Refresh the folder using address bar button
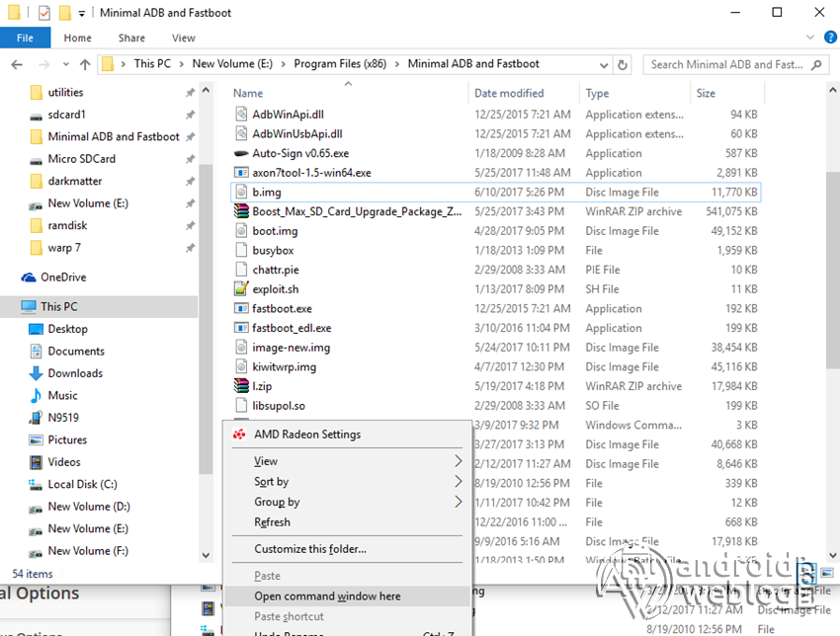This screenshot has width=840, height=636. point(623,64)
